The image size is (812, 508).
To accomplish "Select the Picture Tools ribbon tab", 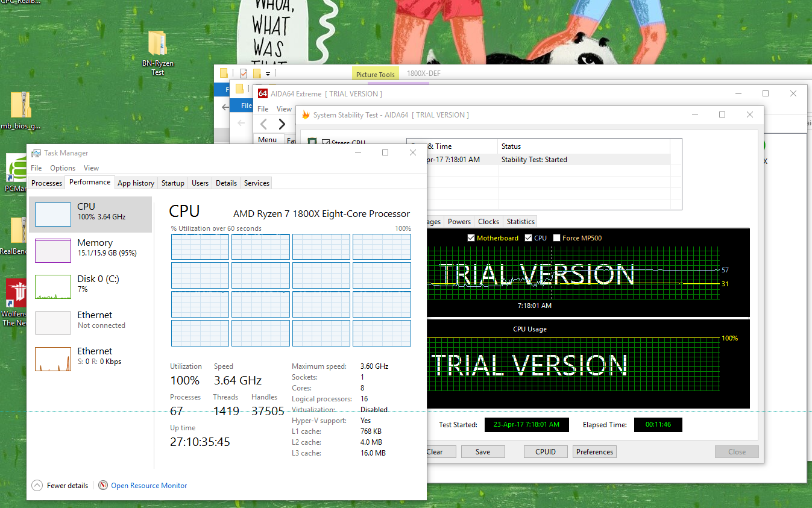I will click(375, 74).
